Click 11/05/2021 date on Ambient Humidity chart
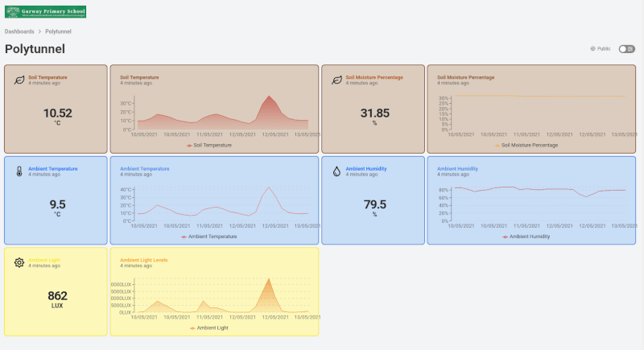The width and height of the screenshot is (644, 350). point(526,226)
